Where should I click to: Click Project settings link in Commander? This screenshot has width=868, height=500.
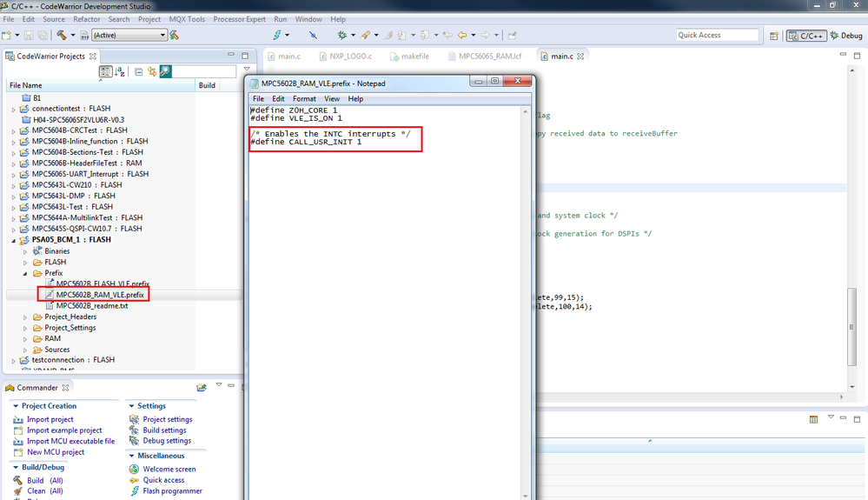click(167, 419)
